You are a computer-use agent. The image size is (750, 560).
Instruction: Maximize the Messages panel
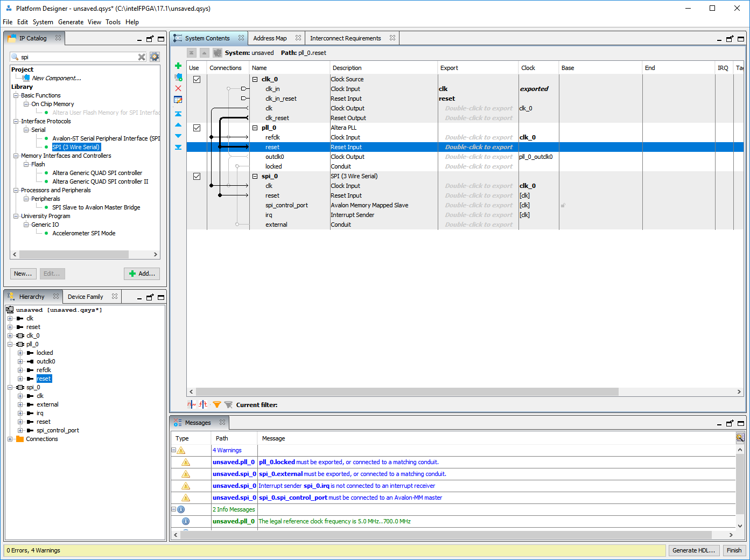coord(741,423)
